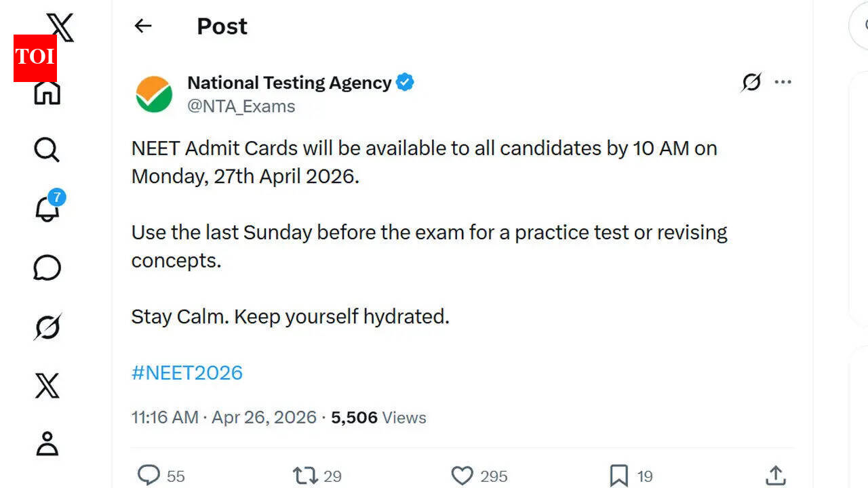Select the Explore search icon
This screenshot has width=868, height=488.
45,150
